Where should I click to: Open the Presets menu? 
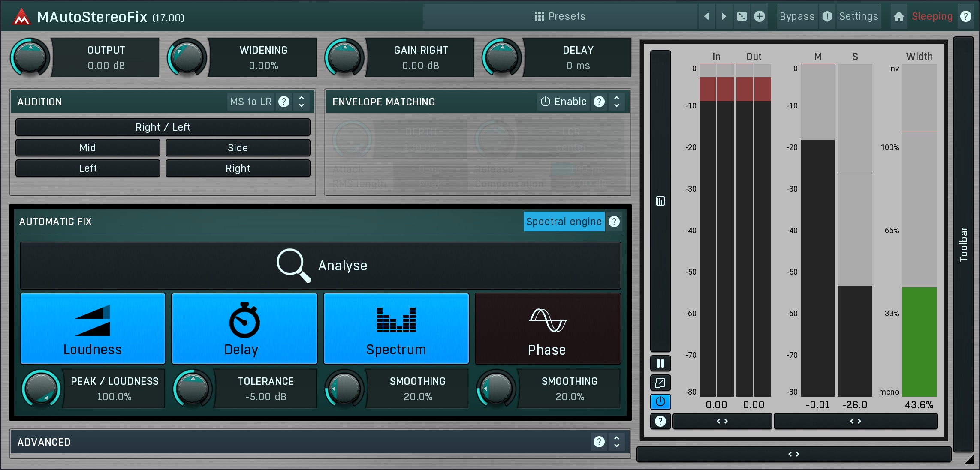point(560,16)
